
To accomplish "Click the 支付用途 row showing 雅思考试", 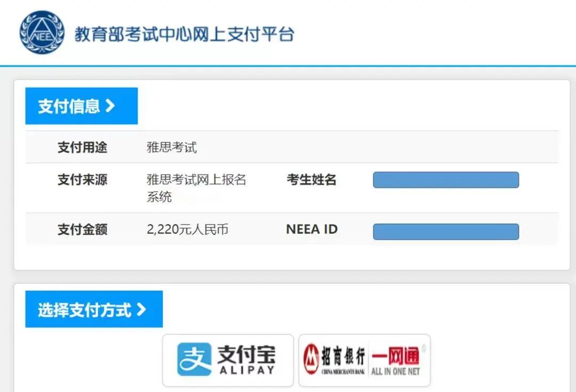I will 172,147.
